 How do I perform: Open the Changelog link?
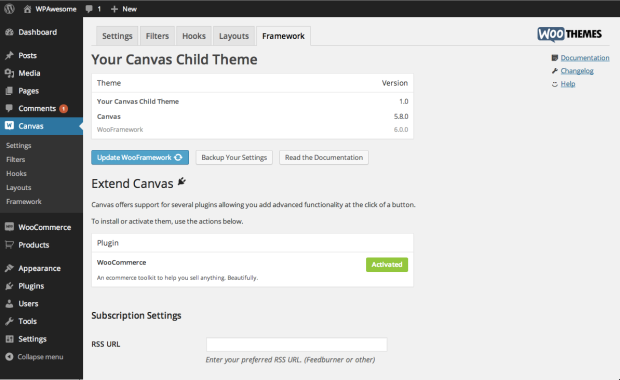tap(577, 71)
